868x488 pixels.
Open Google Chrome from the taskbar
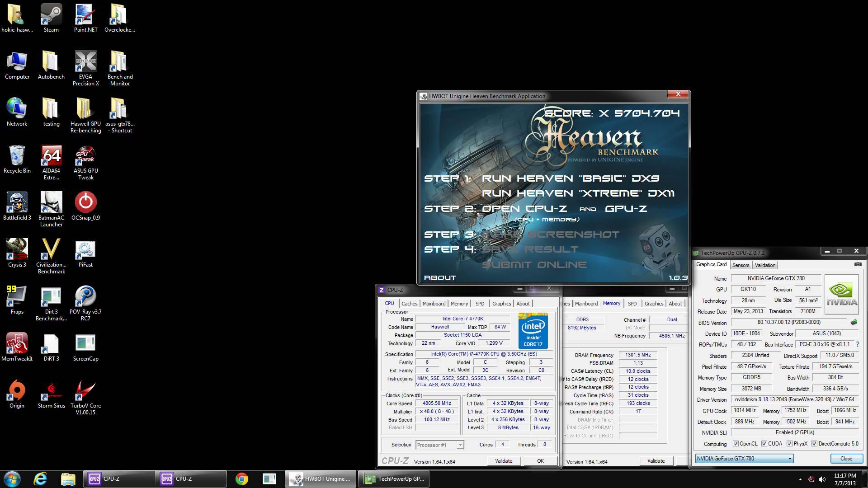coord(242,479)
